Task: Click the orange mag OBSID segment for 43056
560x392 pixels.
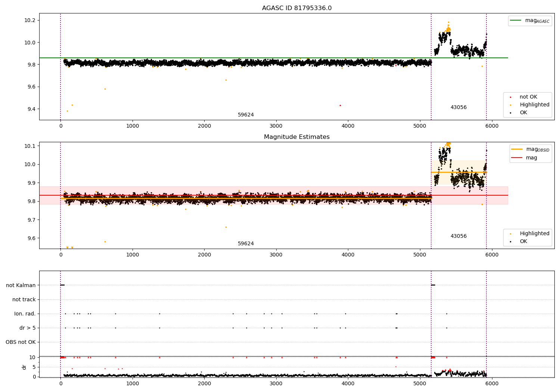Action: 459,172
